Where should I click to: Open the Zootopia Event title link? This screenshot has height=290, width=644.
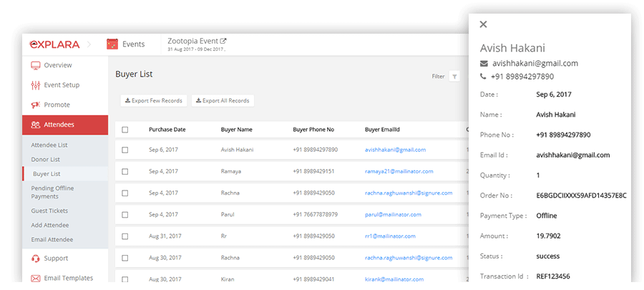pos(193,41)
